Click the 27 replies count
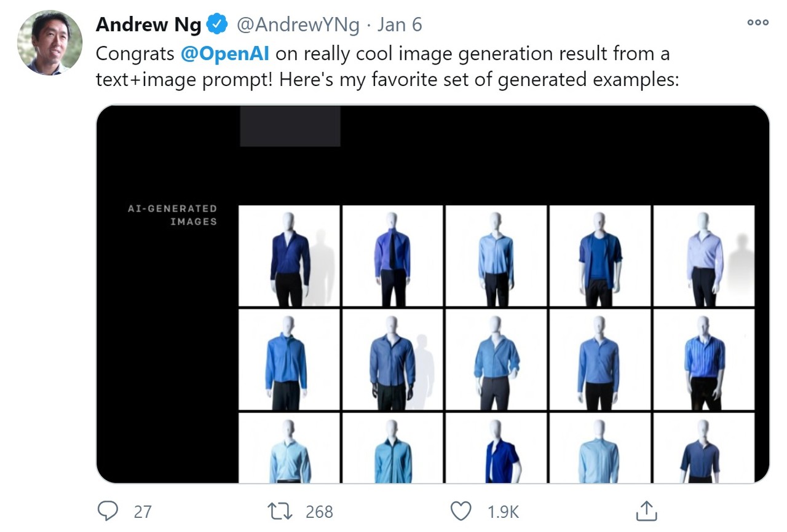 click(x=142, y=511)
